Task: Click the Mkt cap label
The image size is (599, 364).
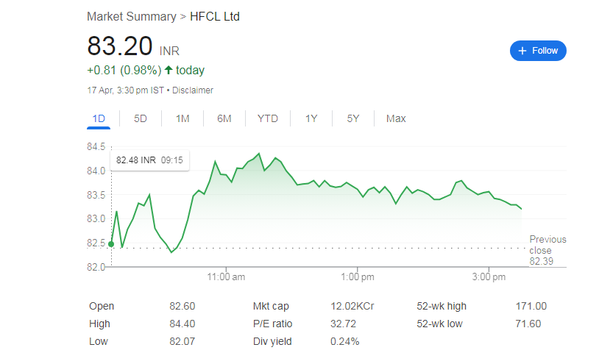Action: pyautogui.click(x=271, y=306)
